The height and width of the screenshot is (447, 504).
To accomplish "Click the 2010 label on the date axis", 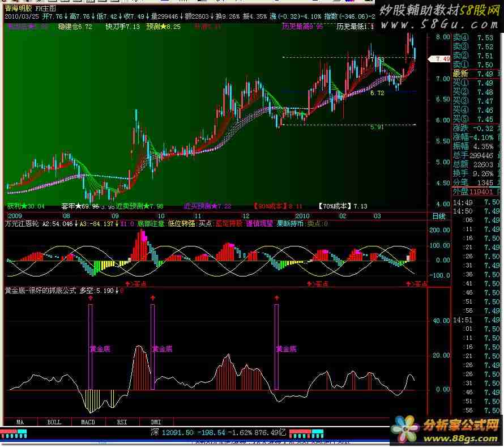I will (x=302, y=216).
